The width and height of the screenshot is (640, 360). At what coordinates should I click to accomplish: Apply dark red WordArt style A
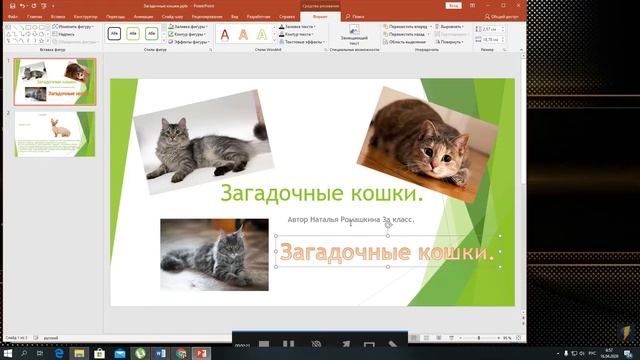225,35
